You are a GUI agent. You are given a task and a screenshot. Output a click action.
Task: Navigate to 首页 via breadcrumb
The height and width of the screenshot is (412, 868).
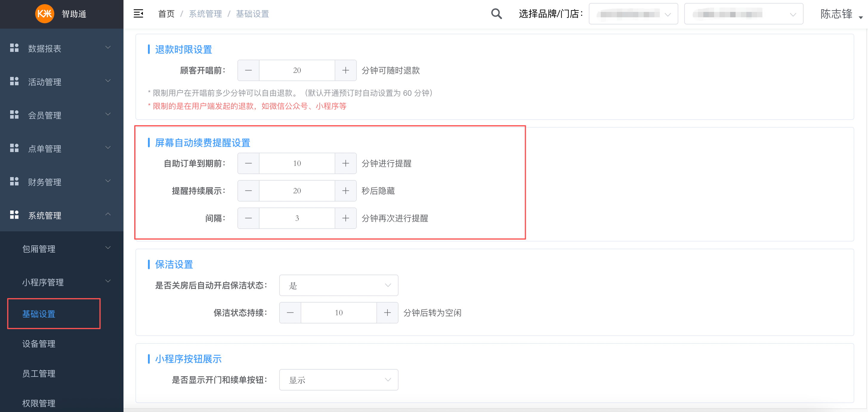click(x=166, y=14)
